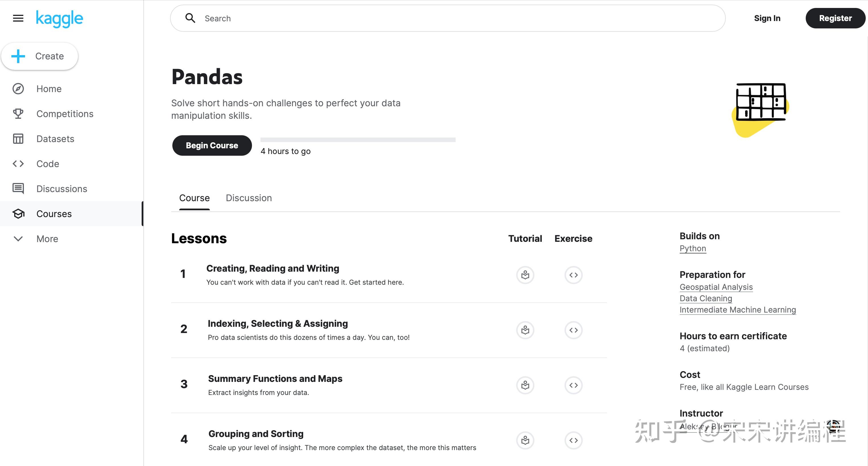Open lesson 1 exercise code icon
This screenshot has width=868, height=466.
click(573, 275)
